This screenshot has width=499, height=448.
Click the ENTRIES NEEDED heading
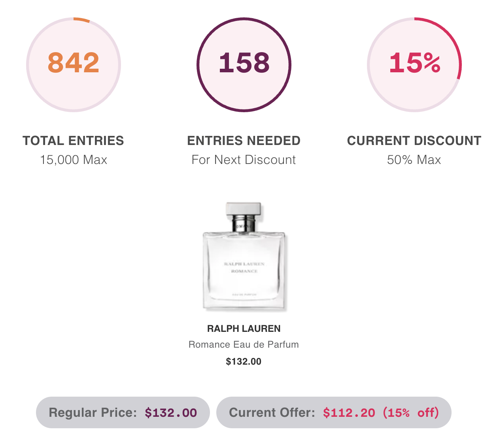click(x=244, y=141)
